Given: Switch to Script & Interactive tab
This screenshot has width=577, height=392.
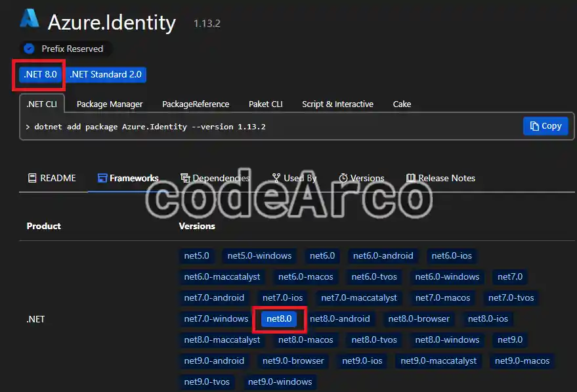Looking at the screenshot, I should tap(338, 104).
